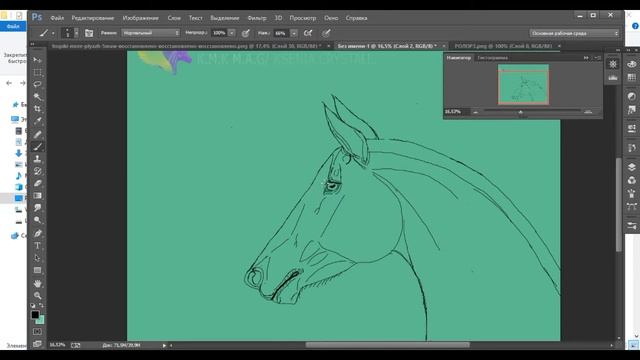Open the Swatches panel icon
Viewport: 640px width, 360px height.
coord(631,78)
